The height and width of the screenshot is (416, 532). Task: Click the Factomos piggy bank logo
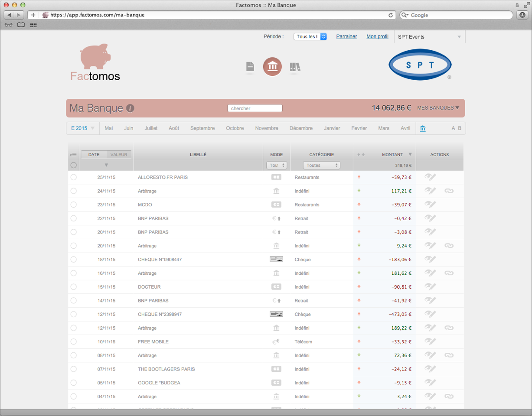click(95, 62)
